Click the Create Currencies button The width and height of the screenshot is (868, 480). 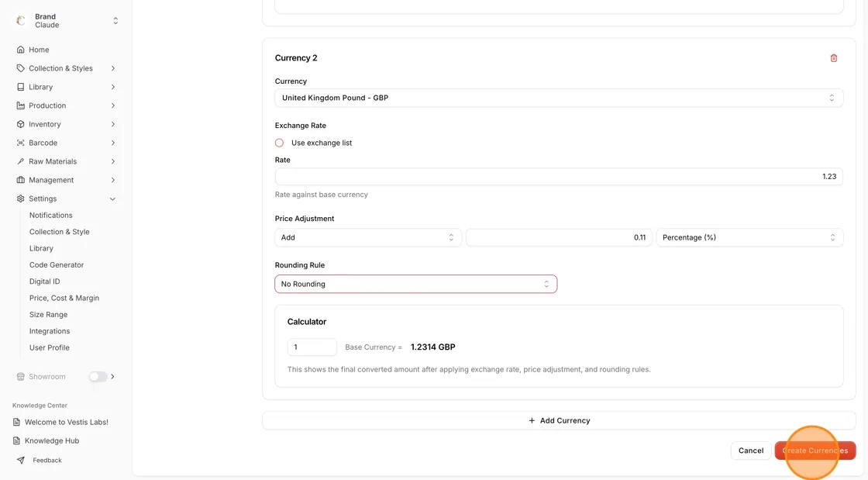(x=815, y=451)
